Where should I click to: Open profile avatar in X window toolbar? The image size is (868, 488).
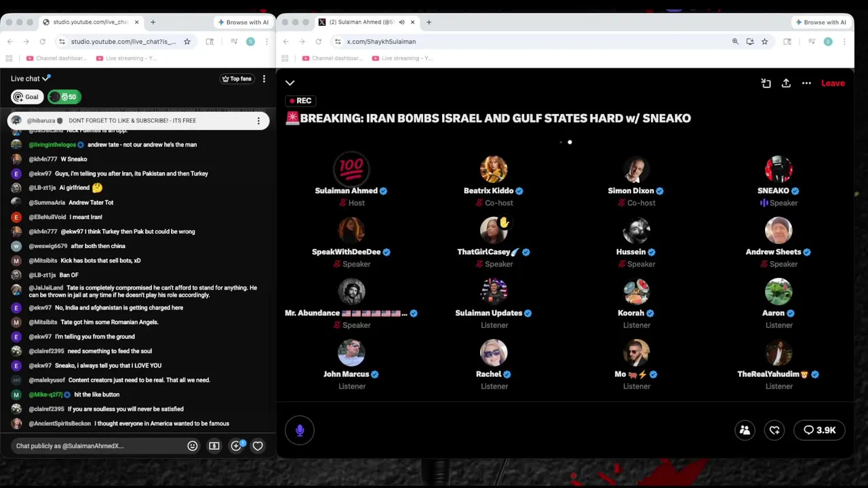[x=828, y=41]
